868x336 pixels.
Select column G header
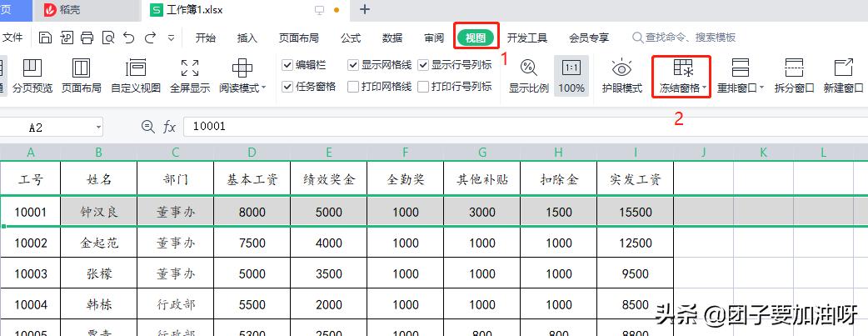click(x=482, y=153)
